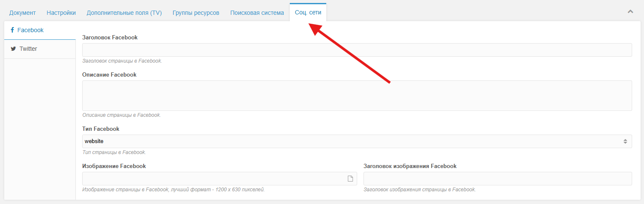
Task: Click the up-down arrows on Тип Facebook select
Action: [x=625, y=141]
